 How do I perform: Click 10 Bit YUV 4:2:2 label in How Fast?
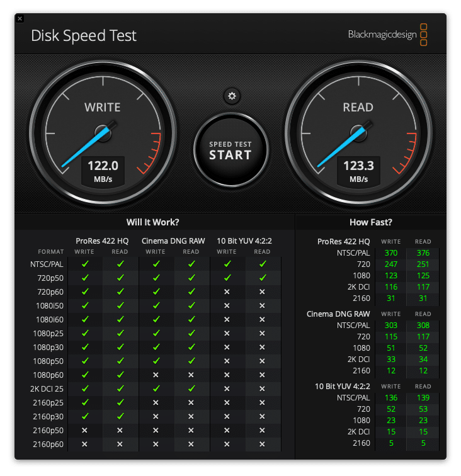click(342, 387)
